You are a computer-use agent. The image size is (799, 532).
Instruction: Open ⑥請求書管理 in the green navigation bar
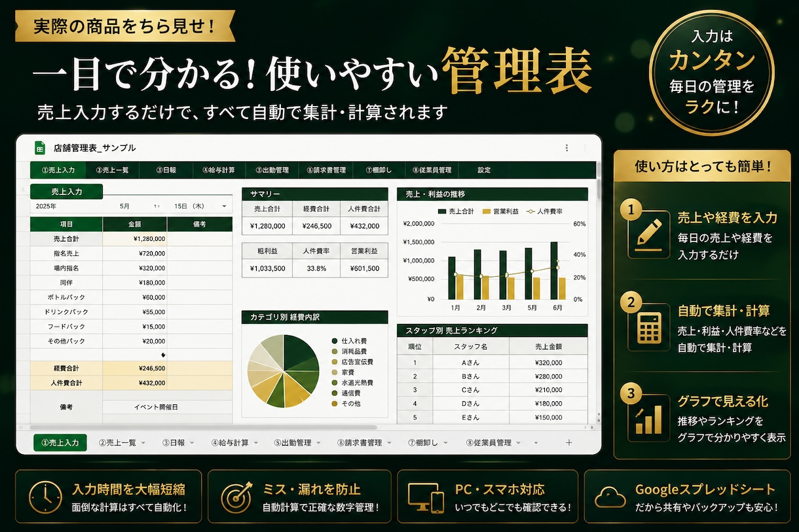coord(325,170)
